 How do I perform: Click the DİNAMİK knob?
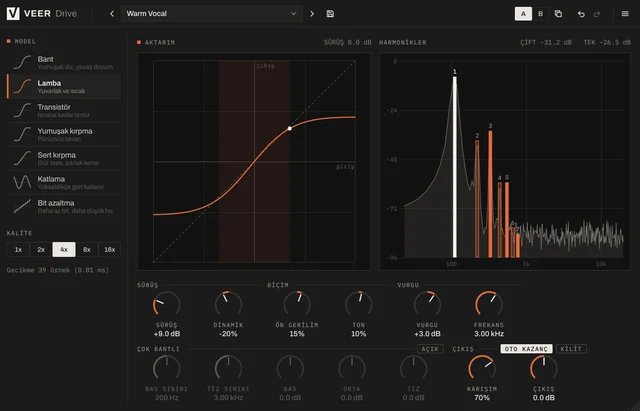coord(229,304)
